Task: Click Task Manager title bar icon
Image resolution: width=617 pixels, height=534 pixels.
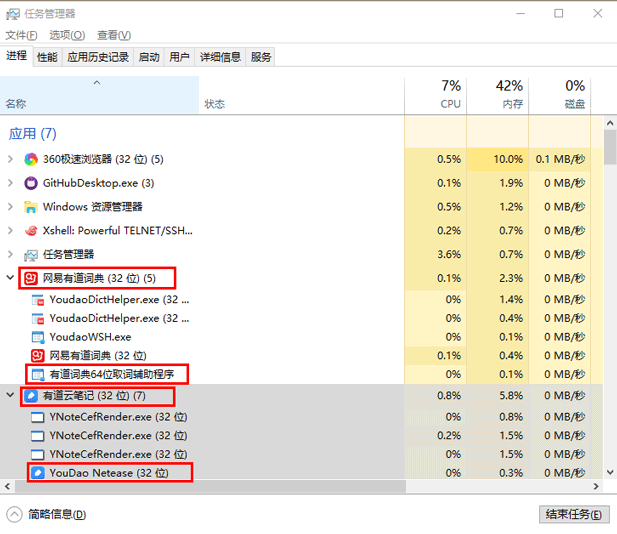Action: pyautogui.click(x=13, y=14)
